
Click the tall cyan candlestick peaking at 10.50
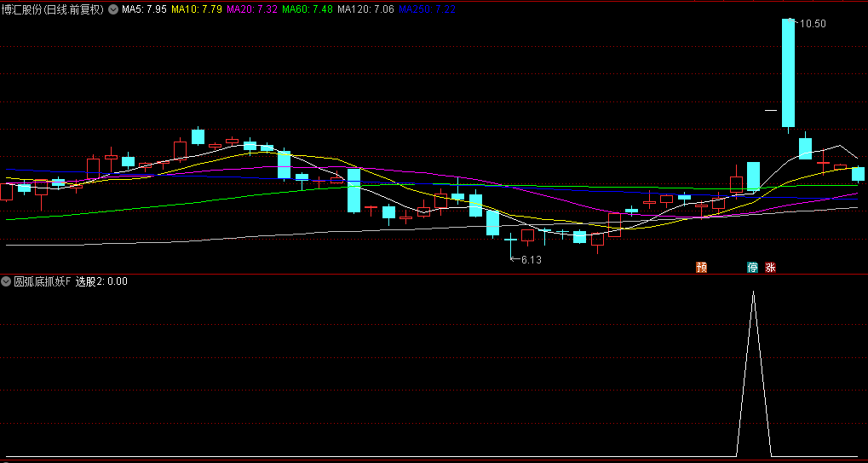tap(788, 75)
